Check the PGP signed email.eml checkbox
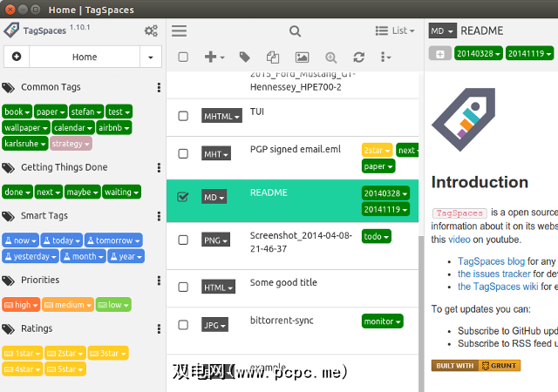This screenshot has width=558, height=392. (x=183, y=153)
